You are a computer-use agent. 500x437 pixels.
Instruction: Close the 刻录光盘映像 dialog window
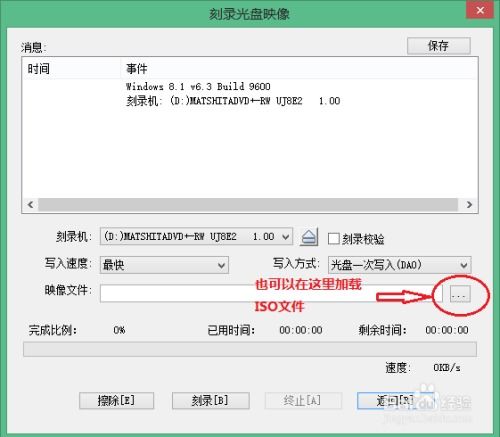[x=480, y=11]
